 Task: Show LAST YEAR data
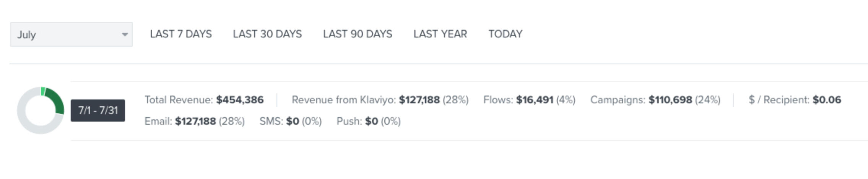(x=440, y=34)
